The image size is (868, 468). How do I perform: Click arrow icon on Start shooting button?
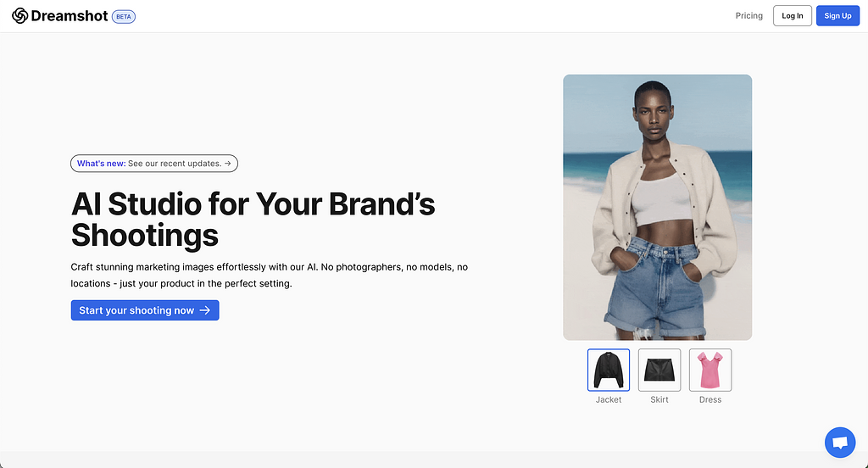(205, 310)
